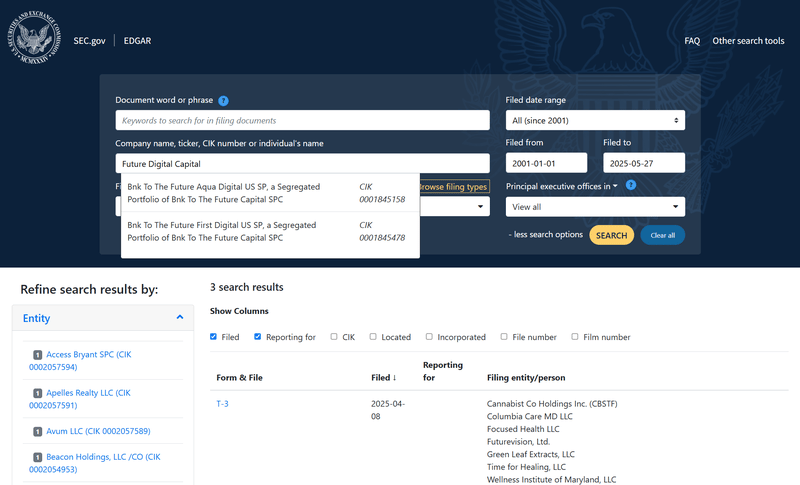Click the 2025-04-08 filed date cell

click(x=388, y=410)
